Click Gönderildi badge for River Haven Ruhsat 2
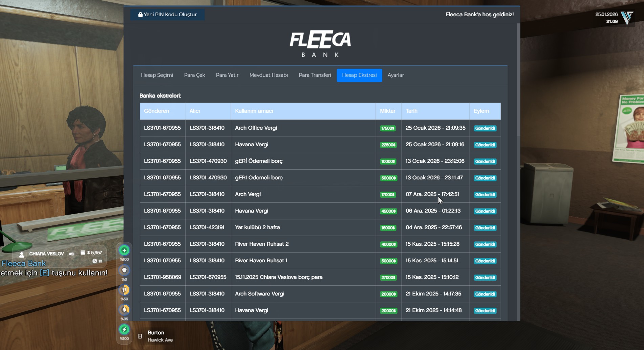The image size is (644, 350). coord(485,244)
